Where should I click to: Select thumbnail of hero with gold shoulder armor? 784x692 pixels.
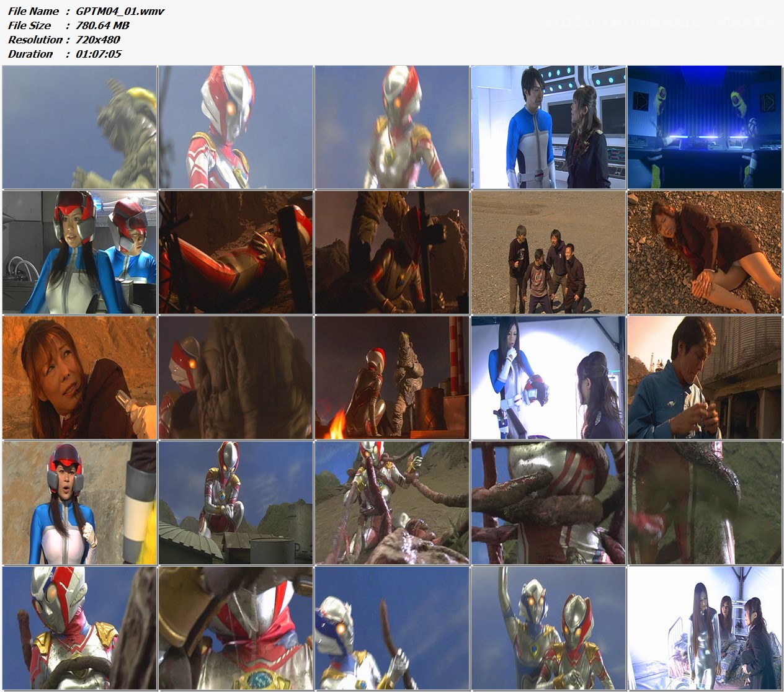pos(80,628)
